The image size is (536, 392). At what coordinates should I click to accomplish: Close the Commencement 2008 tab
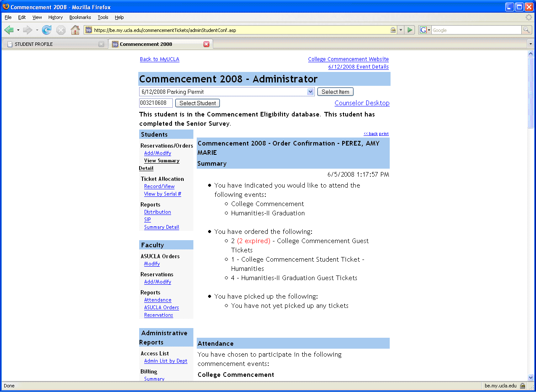(206, 44)
